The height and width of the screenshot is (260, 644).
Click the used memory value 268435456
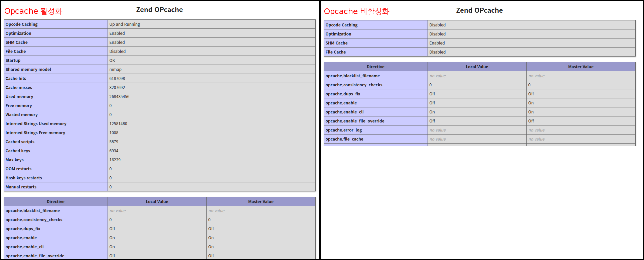[119, 96]
